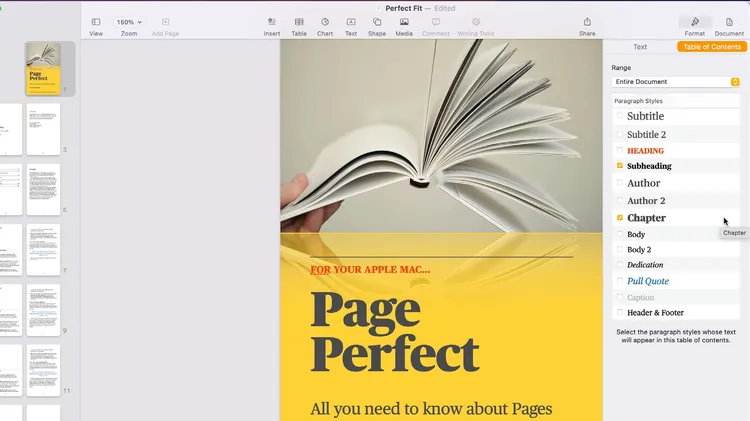This screenshot has width=750, height=421.
Task: Expand the 160% zoom dropdown
Action: 129,22
